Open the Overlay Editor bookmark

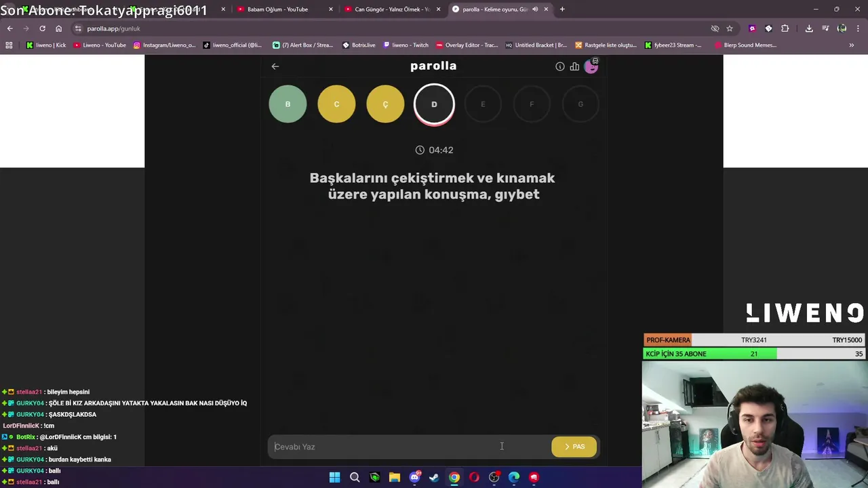tap(467, 45)
